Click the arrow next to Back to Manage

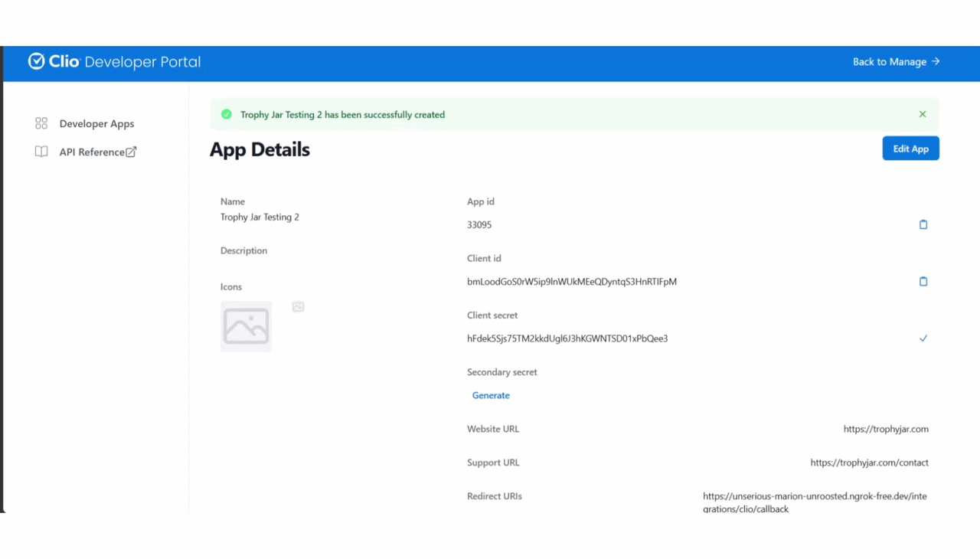[936, 62]
